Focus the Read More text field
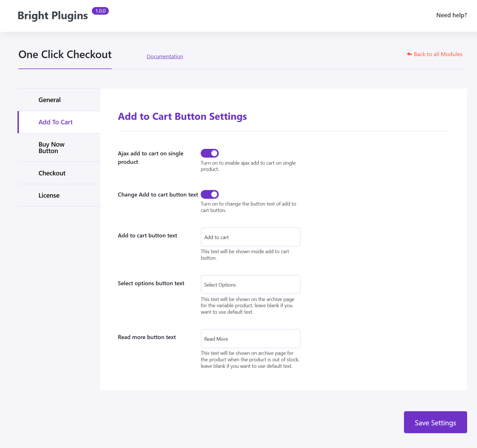 click(x=251, y=339)
